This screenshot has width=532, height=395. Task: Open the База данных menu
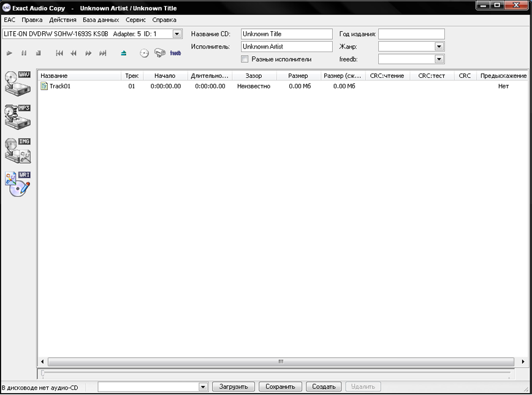tap(101, 20)
